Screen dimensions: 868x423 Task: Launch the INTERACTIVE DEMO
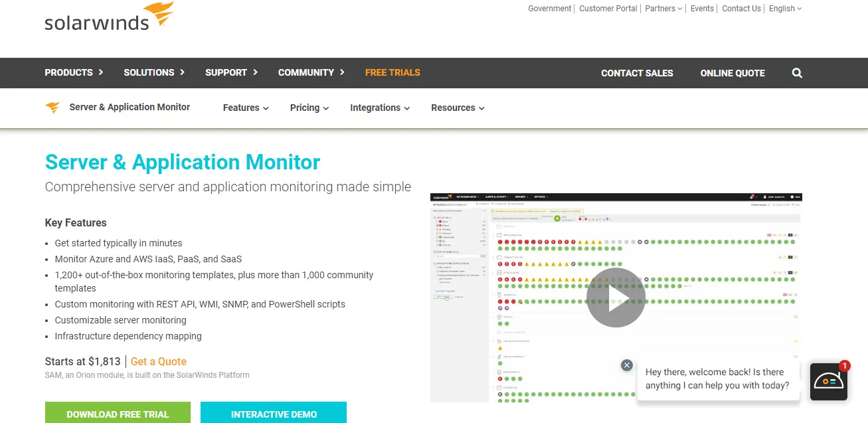pyautogui.click(x=274, y=412)
